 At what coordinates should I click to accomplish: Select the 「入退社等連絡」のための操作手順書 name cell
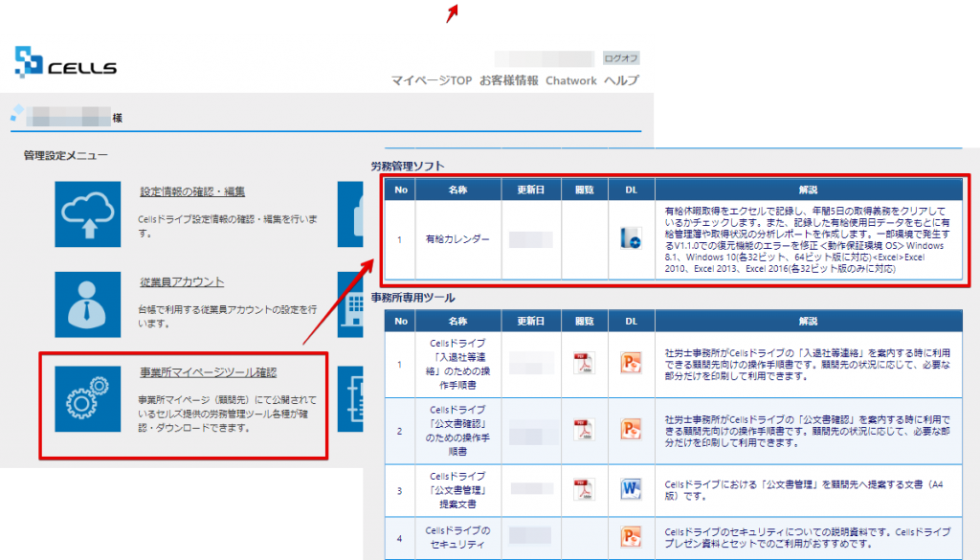pos(458,365)
